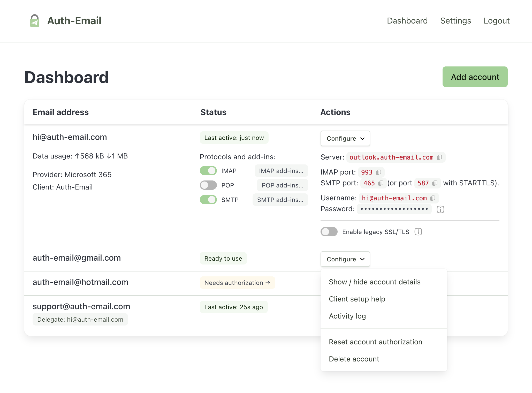Copy the outlook.auth-email.com server address
This screenshot has width=532, height=393.
[x=439, y=157]
